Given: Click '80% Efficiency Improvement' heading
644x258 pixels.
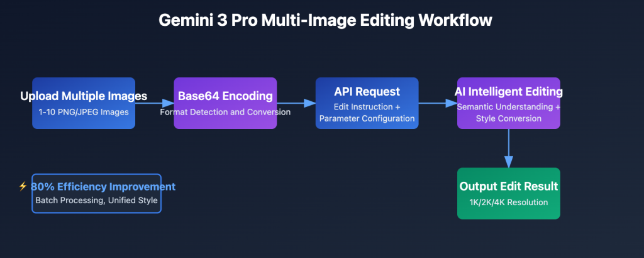Looking at the screenshot, I should pos(103,186).
